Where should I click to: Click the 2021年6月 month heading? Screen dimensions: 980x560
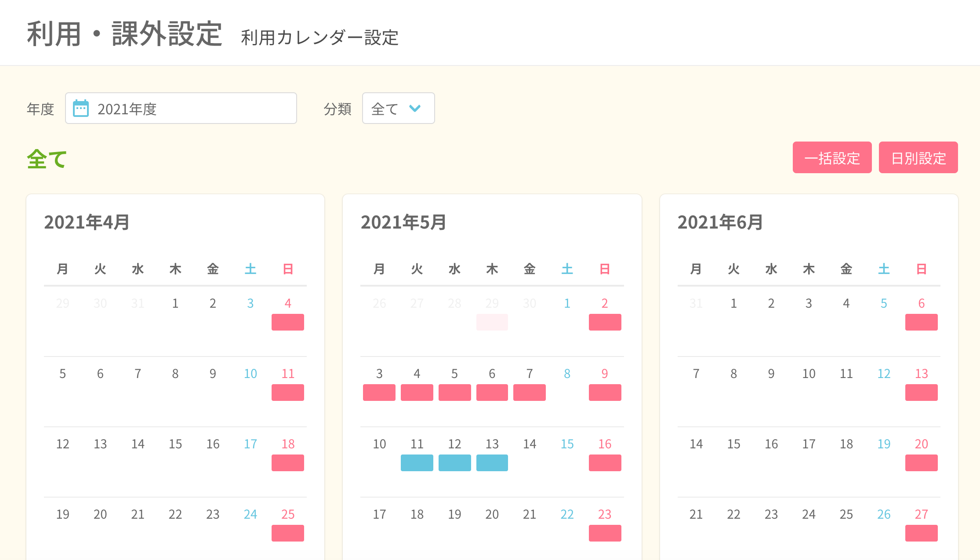(720, 222)
